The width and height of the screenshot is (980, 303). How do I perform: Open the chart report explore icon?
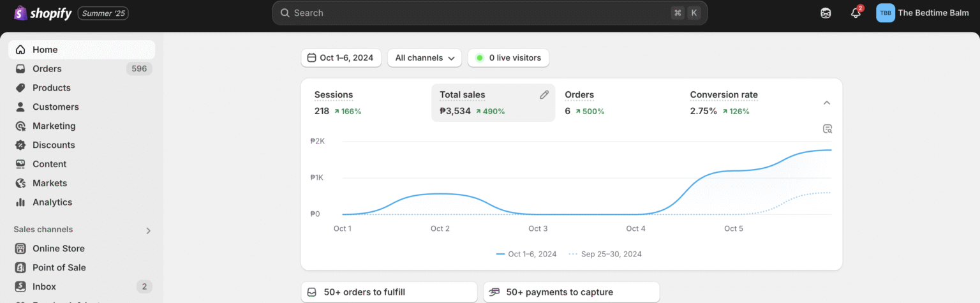[x=828, y=129]
